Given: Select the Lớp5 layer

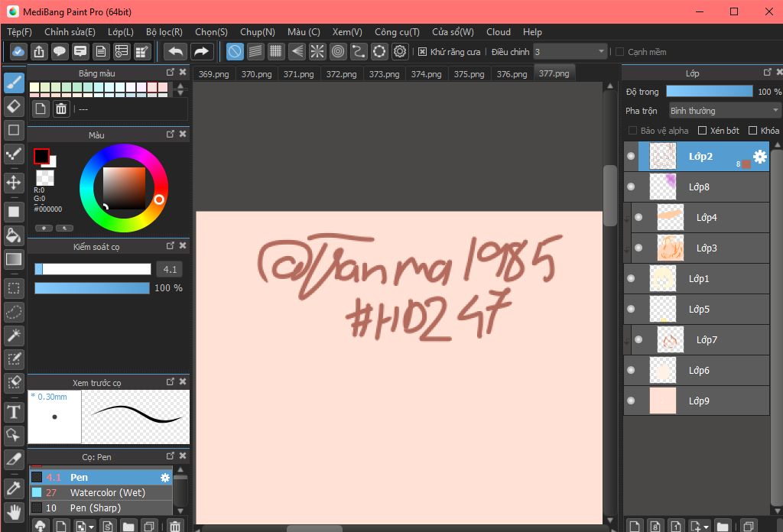Looking at the screenshot, I should pyautogui.click(x=696, y=310).
